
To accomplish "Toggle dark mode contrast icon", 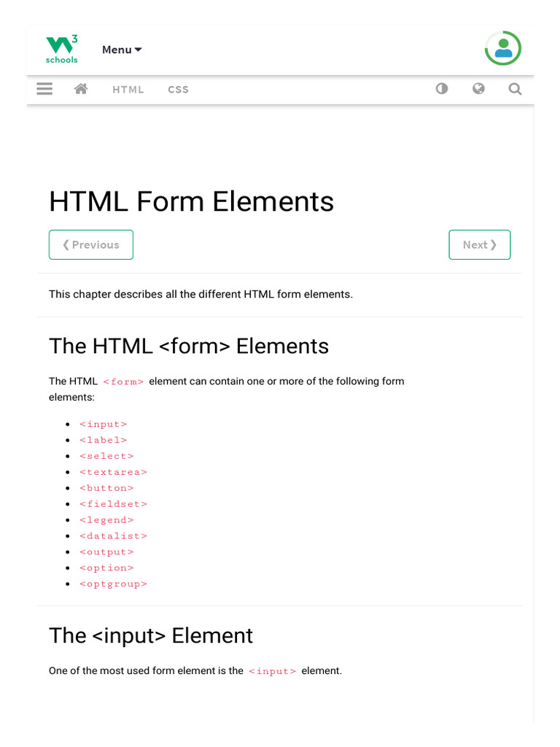I will pyautogui.click(x=442, y=89).
